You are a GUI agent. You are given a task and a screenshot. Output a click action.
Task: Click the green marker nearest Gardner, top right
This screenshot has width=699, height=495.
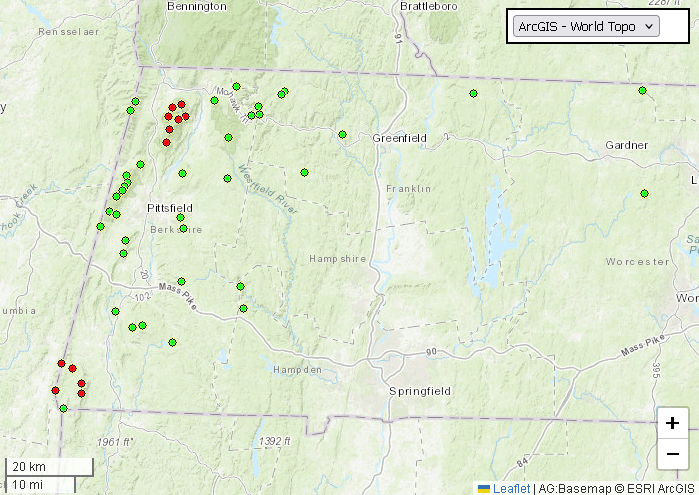[x=642, y=91]
